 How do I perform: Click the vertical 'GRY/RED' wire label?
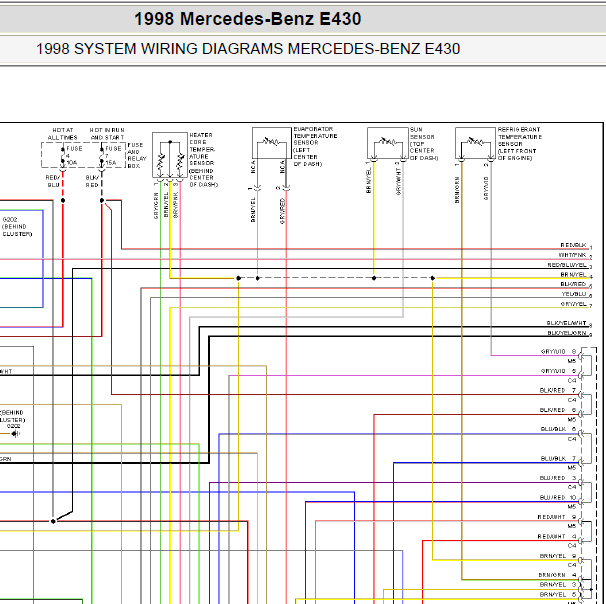pos(282,211)
